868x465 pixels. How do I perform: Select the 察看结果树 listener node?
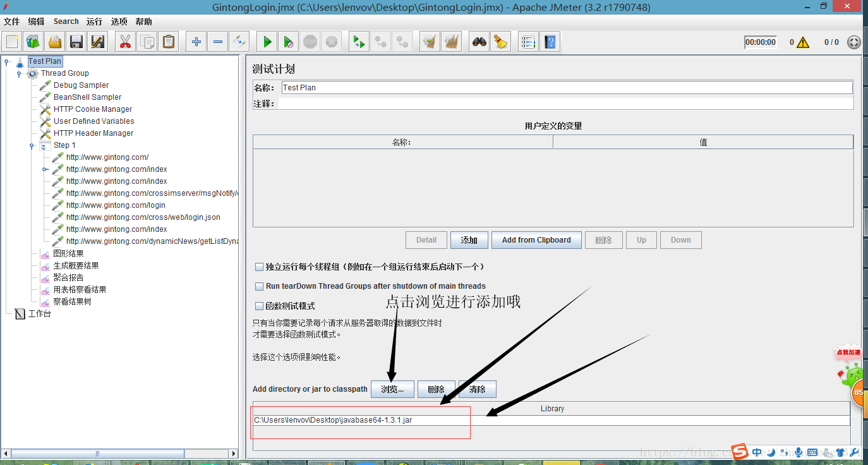[x=72, y=301]
